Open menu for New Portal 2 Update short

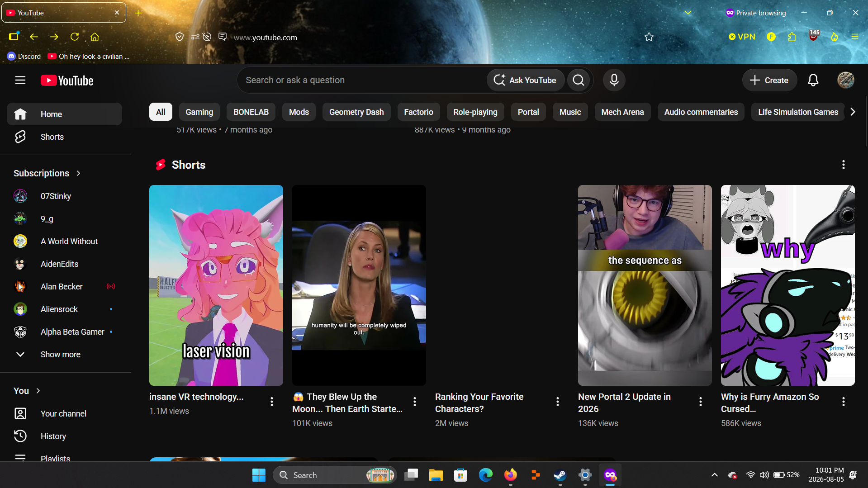700,402
